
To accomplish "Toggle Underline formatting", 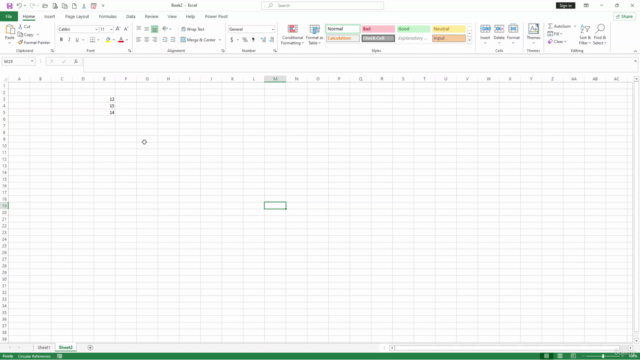I will (77, 40).
